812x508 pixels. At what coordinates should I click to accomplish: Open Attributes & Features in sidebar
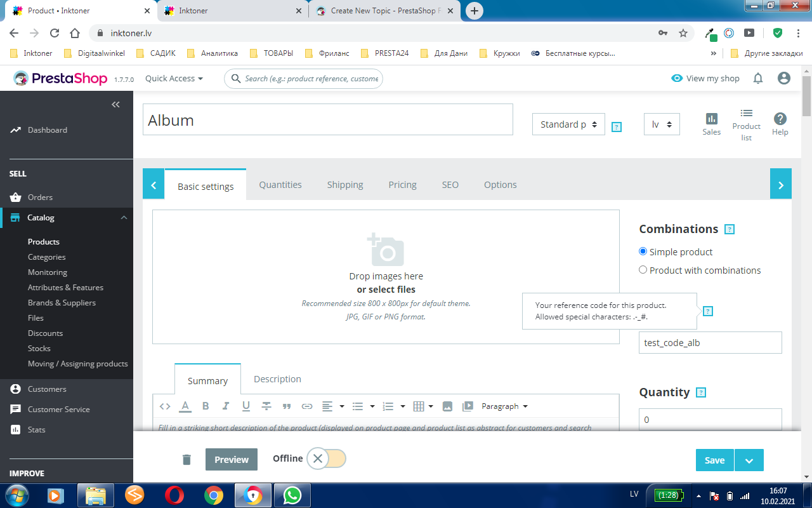point(65,288)
